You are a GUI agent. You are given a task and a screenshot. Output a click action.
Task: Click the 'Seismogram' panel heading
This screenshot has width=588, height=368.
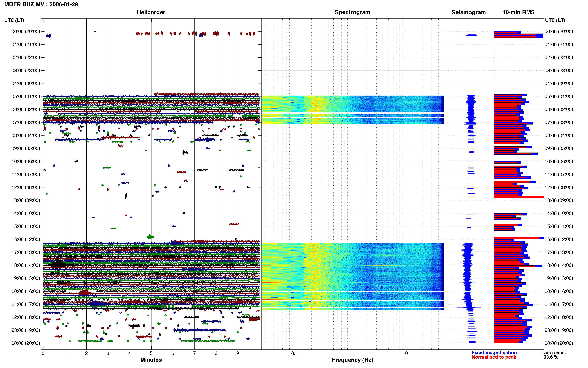468,12
